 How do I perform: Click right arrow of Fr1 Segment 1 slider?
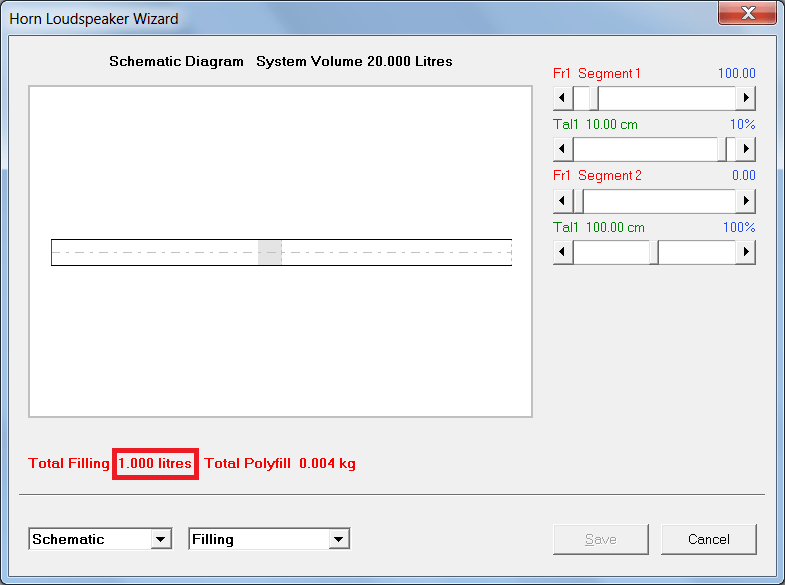click(745, 98)
